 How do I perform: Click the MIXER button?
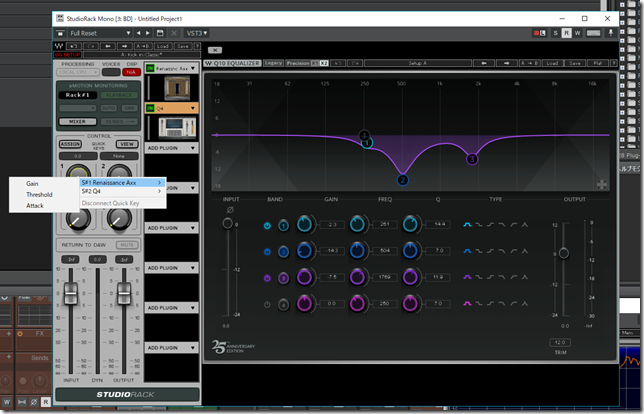[77, 120]
